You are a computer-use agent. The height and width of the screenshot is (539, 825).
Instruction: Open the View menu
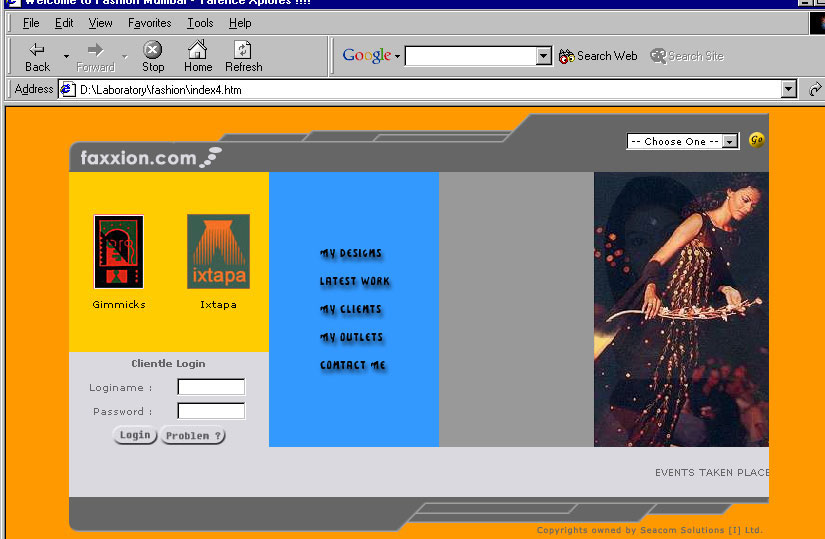click(100, 23)
